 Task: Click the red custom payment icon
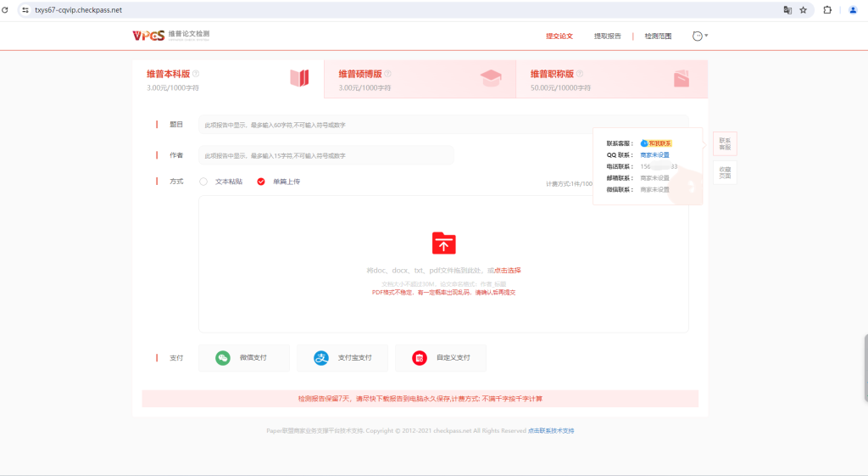(x=419, y=358)
